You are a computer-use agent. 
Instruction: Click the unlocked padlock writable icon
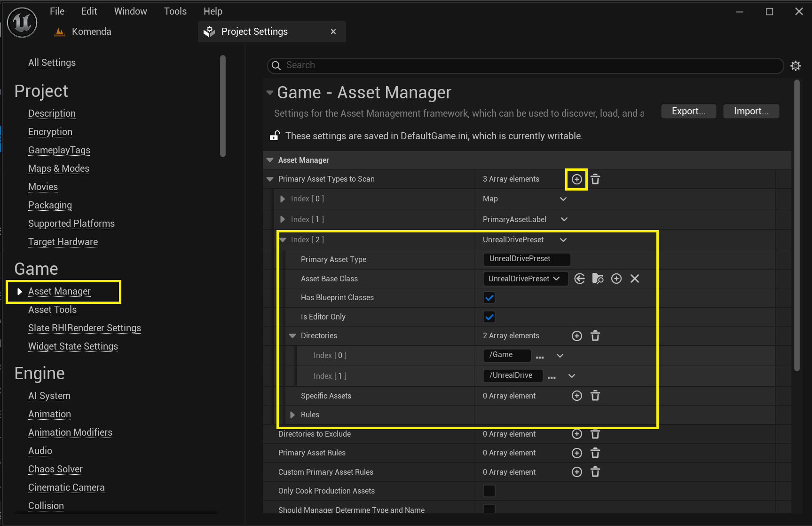pos(275,135)
